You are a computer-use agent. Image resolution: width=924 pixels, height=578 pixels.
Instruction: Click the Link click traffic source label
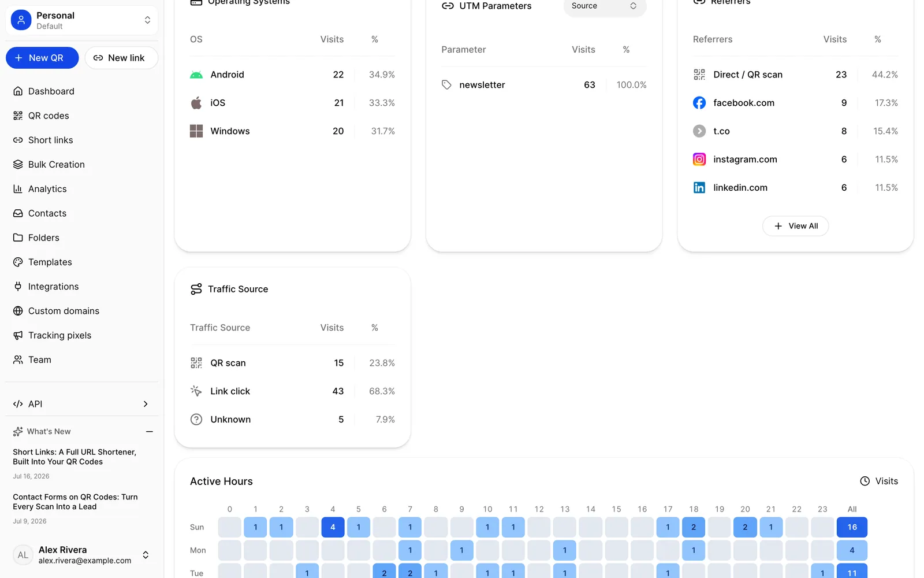point(230,391)
